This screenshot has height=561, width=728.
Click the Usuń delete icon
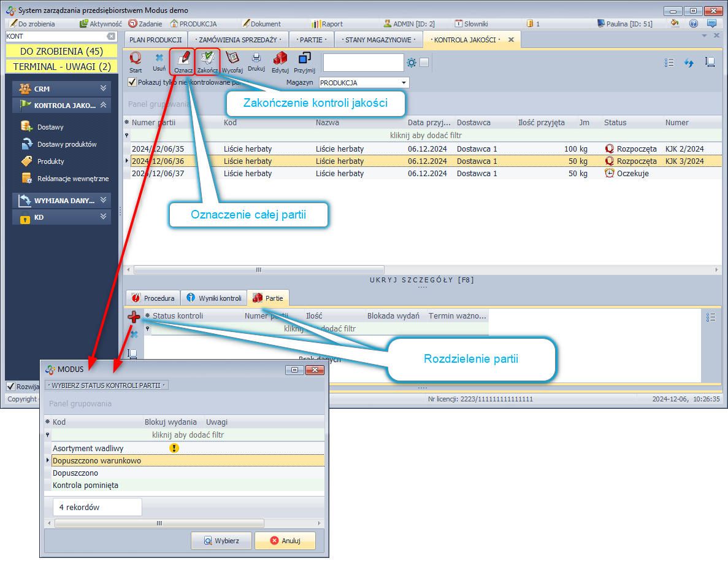(159, 58)
